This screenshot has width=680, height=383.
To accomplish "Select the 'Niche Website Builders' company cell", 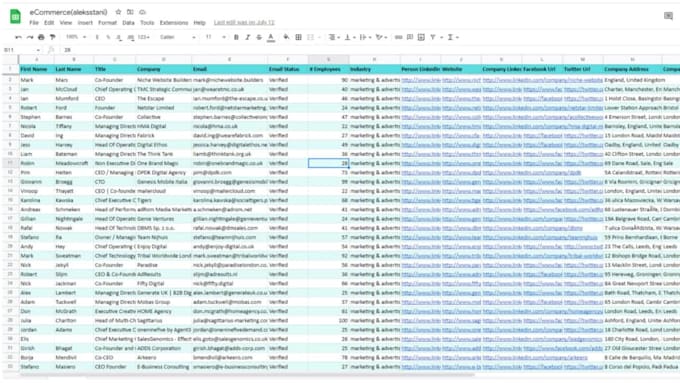I will 163,80.
